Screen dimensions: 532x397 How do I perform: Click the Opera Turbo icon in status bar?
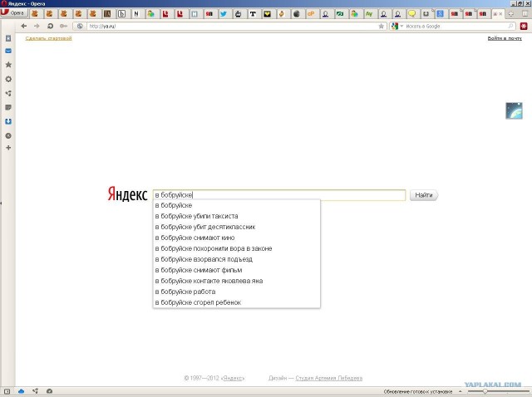tap(50, 391)
